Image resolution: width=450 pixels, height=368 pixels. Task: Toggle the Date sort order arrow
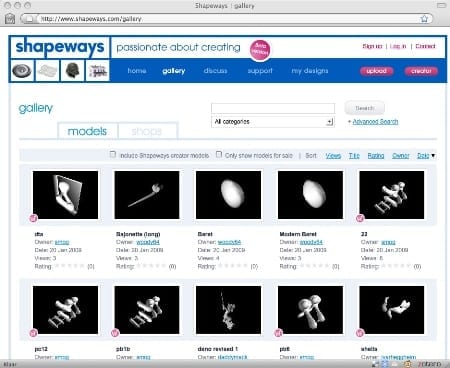(x=433, y=156)
